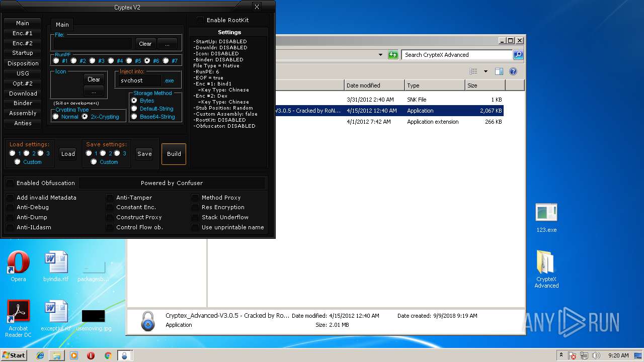Enable Anti-Debug checkbox
The image size is (644, 362).
tap(10, 207)
